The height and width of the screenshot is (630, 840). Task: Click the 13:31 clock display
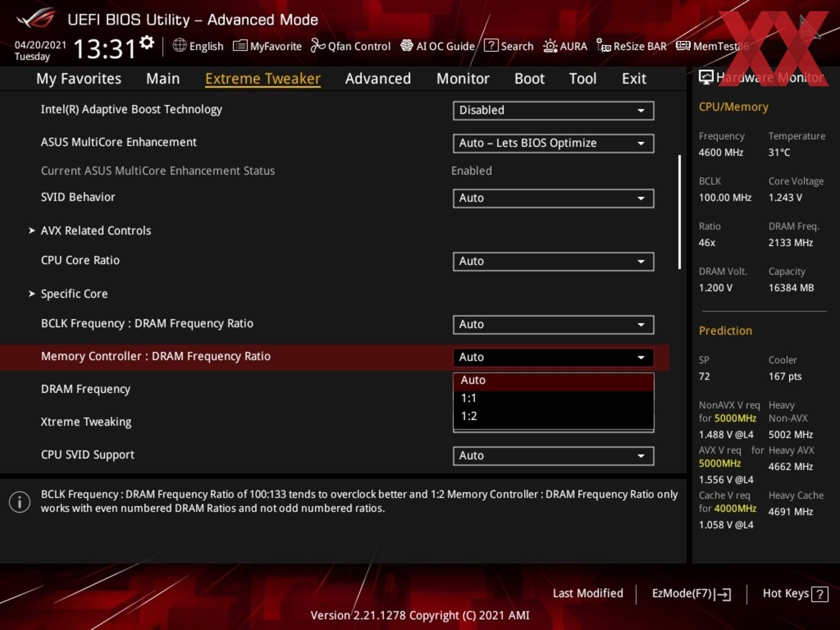click(x=104, y=48)
